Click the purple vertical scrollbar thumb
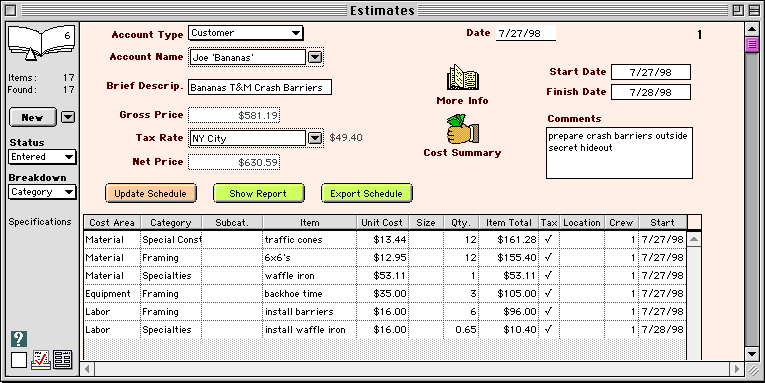This screenshot has height=383, width=765. [x=751, y=45]
